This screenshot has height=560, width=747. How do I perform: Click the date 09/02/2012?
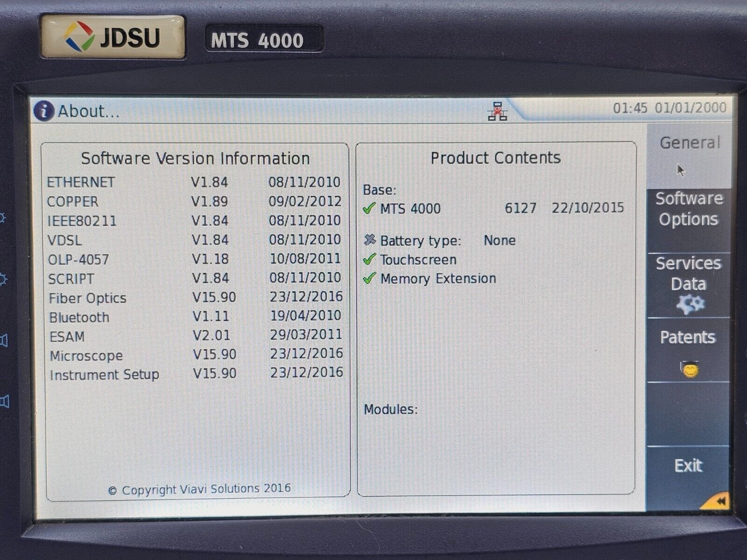[x=305, y=201]
